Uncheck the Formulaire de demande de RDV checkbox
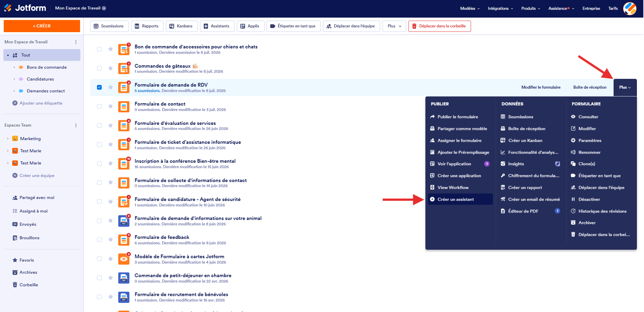Image resolution: width=644 pixels, height=312 pixels. [99, 87]
